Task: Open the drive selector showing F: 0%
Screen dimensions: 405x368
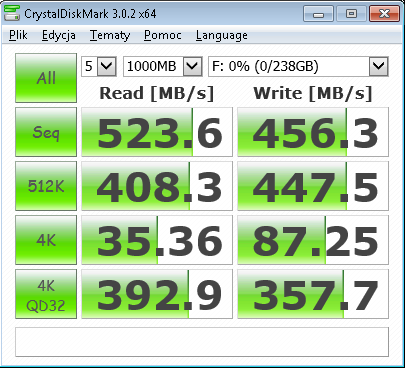Action: tap(298, 66)
